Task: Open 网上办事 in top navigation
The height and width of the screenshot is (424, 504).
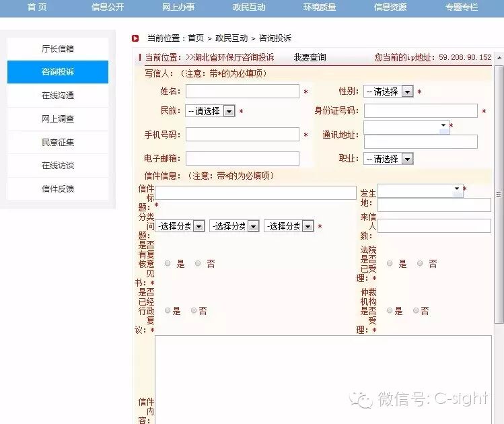Action: [x=178, y=7]
